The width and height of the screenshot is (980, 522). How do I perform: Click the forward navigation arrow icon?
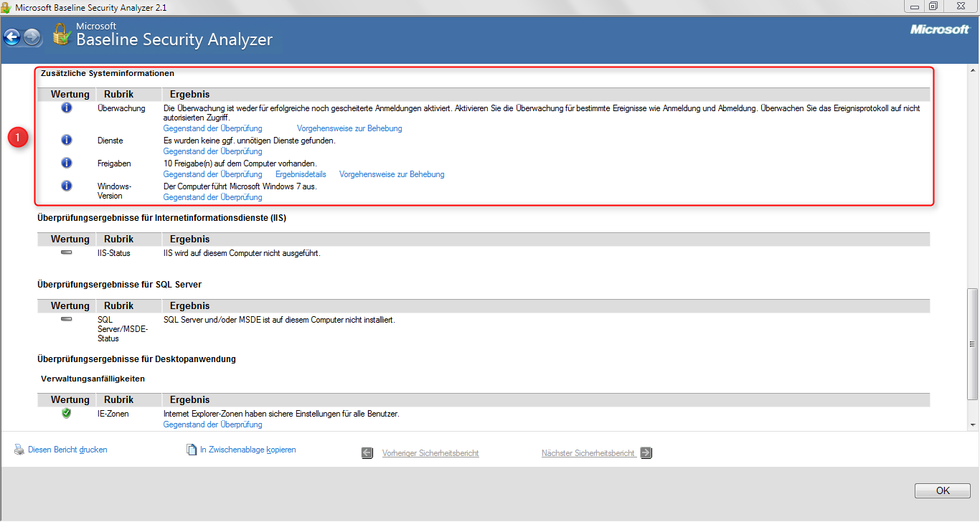(x=29, y=37)
